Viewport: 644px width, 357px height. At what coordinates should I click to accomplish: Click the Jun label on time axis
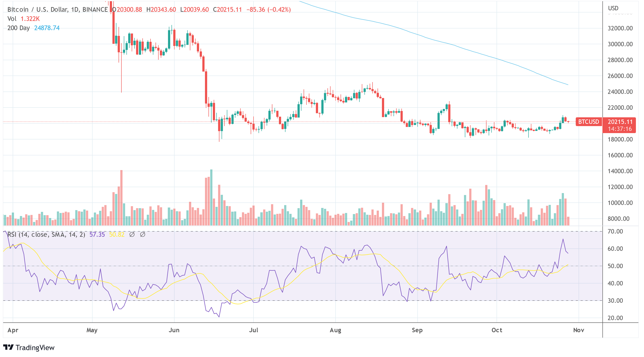tap(174, 330)
